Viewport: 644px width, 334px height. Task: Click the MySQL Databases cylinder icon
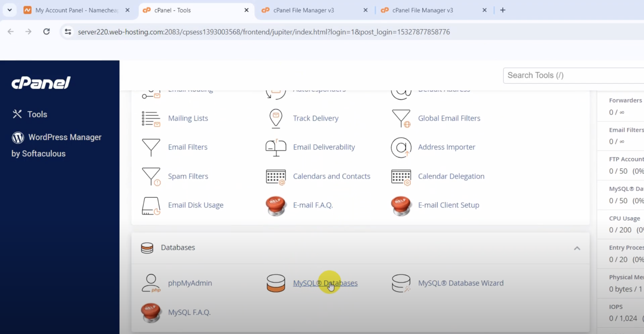tap(276, 283)
